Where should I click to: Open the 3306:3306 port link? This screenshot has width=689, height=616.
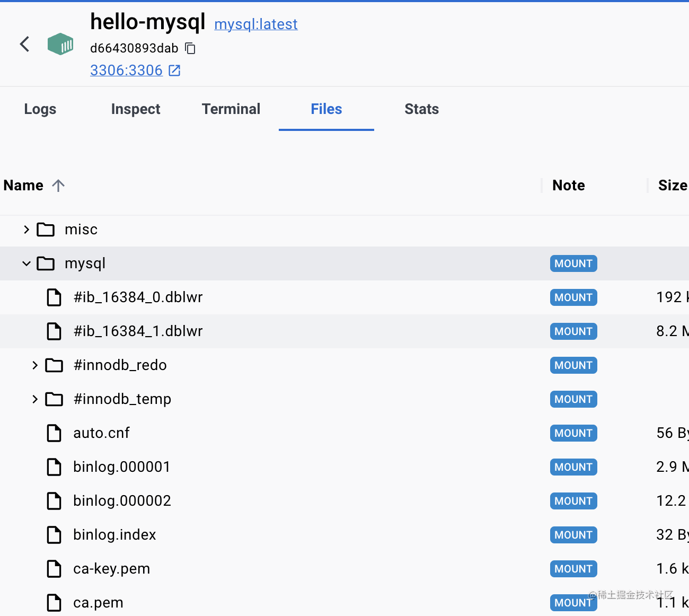(126, 71)
